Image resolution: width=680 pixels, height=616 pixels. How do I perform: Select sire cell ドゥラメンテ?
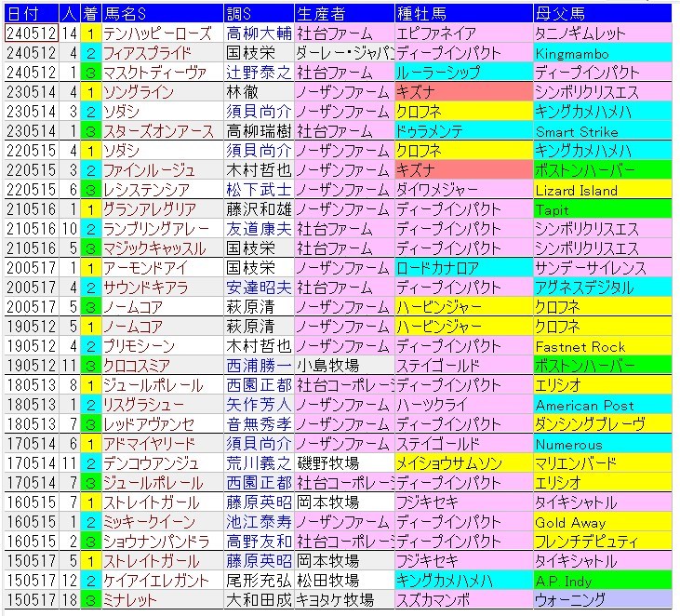463,131
